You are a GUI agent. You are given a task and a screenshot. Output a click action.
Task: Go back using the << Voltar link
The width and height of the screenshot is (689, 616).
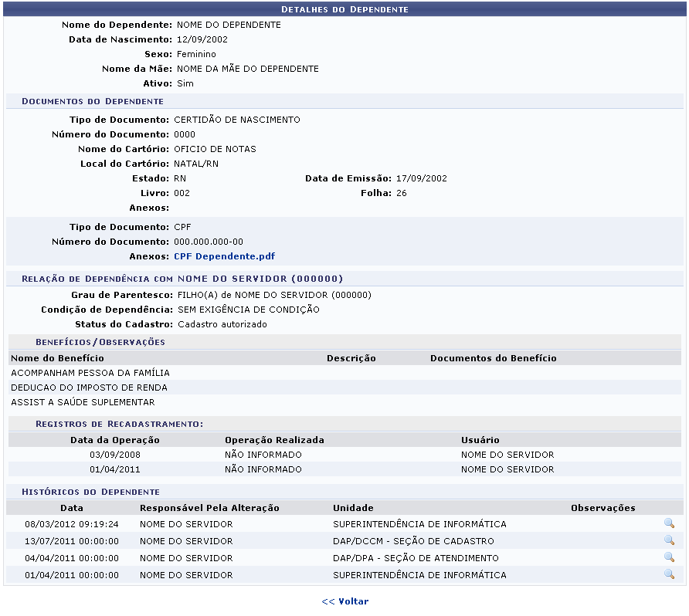point(344,601)
